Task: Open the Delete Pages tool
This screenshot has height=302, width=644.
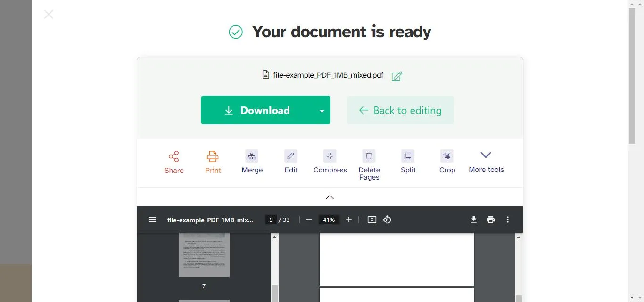Action: pyautogui.click(x=369, y=162)
